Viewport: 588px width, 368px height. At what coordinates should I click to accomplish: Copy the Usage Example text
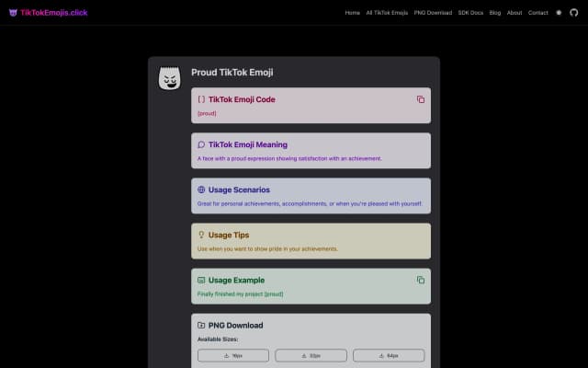coord(421,280)
